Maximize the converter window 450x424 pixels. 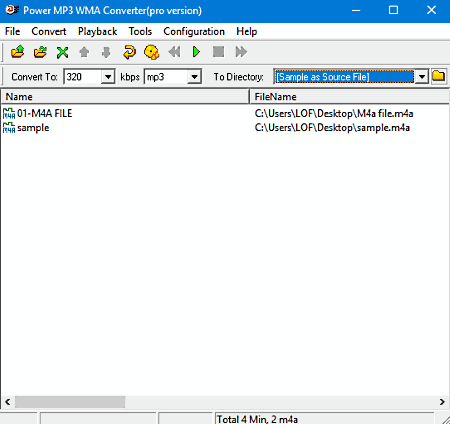393,10
